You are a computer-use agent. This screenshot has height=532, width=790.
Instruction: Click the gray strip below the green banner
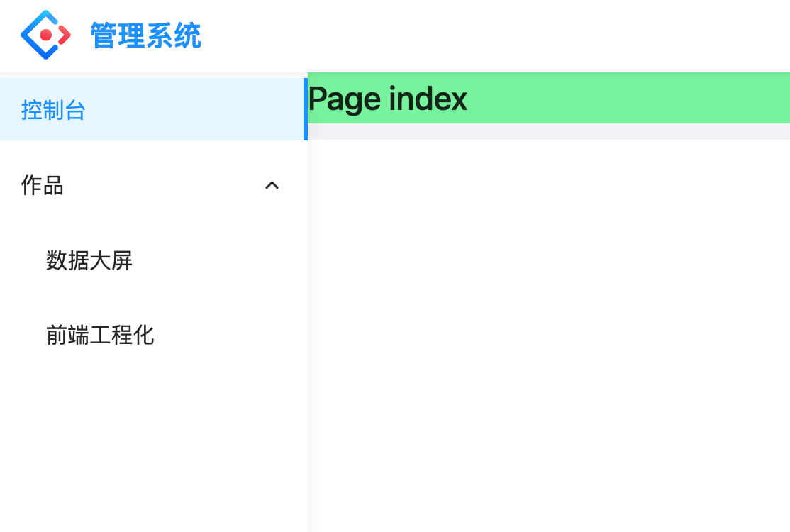pos(549,131)
